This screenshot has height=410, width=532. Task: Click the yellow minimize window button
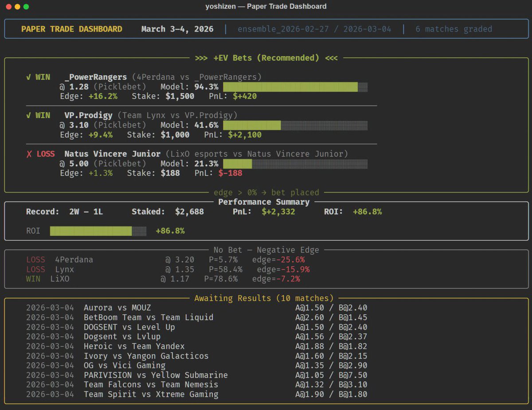pos(17,7)
